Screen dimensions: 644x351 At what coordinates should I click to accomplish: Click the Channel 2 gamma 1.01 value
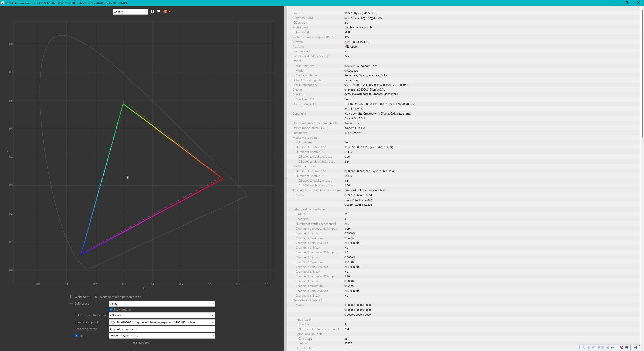coord(347,252)
